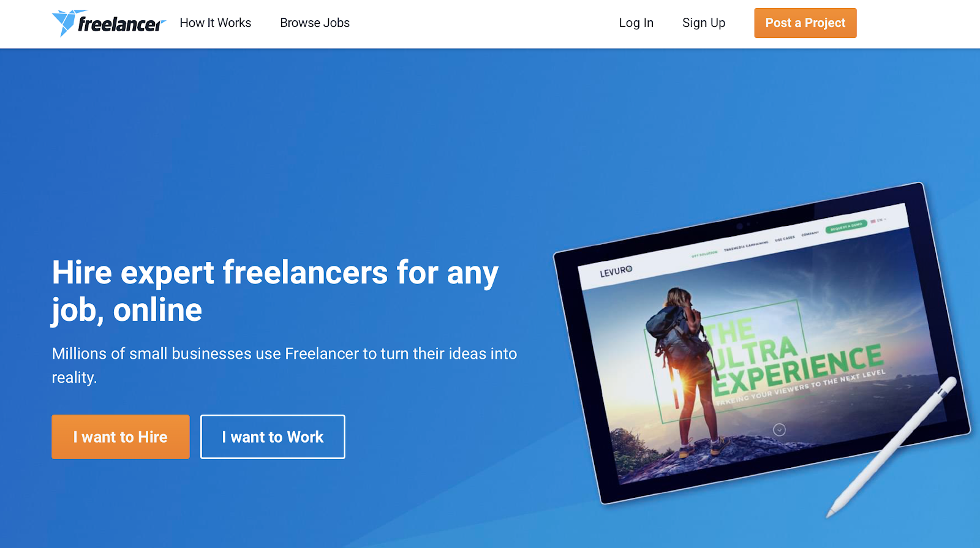Click the circular down-arrow icon on tablet image
This screenshot has height=548, width=980.
[779, 430]
